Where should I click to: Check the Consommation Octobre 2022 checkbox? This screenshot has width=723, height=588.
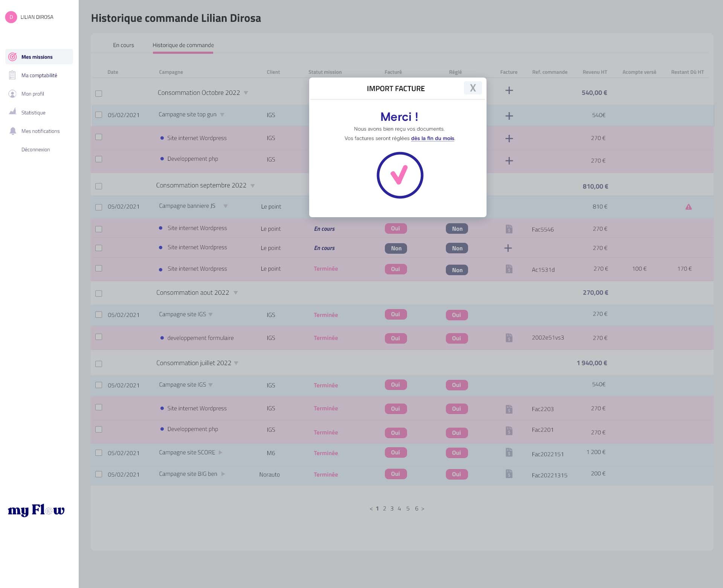tap(99, 93)
